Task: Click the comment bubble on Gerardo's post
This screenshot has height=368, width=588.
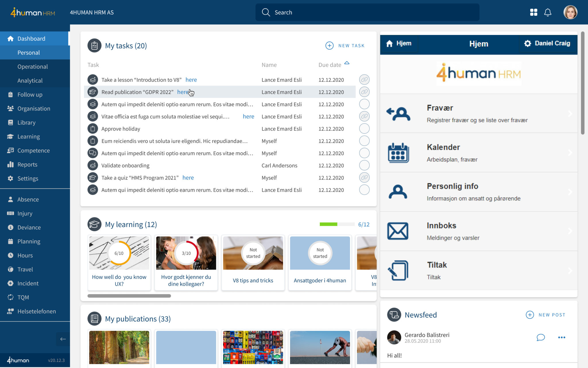Action: click(x=540, y=337)
